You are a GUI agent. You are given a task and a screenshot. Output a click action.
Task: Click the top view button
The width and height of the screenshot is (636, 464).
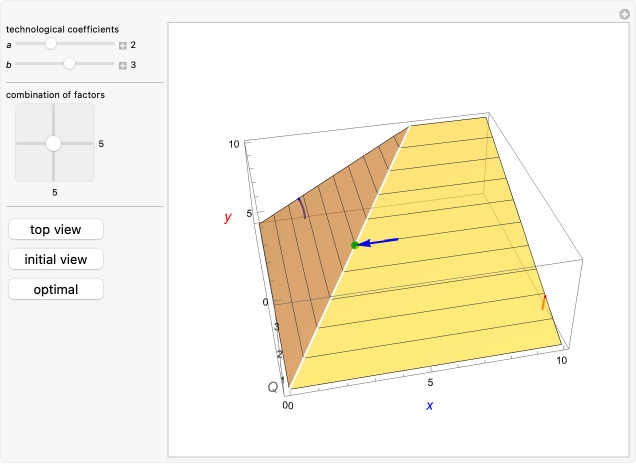point(55,229)
